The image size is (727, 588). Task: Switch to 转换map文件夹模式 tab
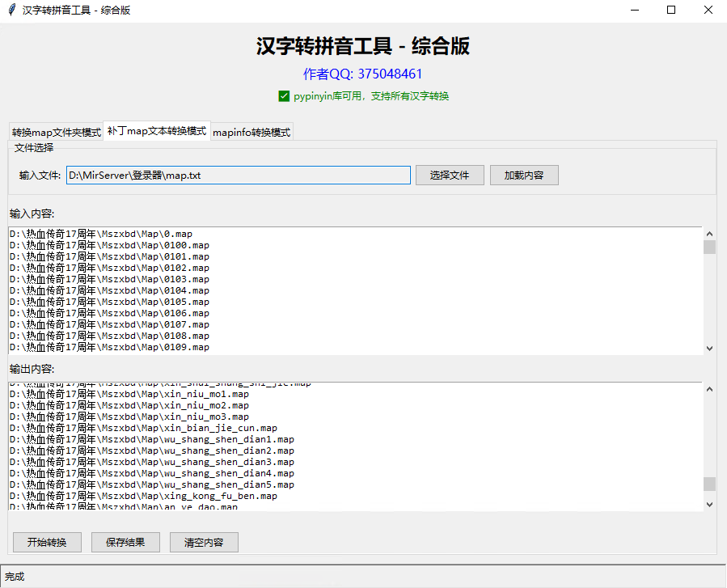pos(56,133)
